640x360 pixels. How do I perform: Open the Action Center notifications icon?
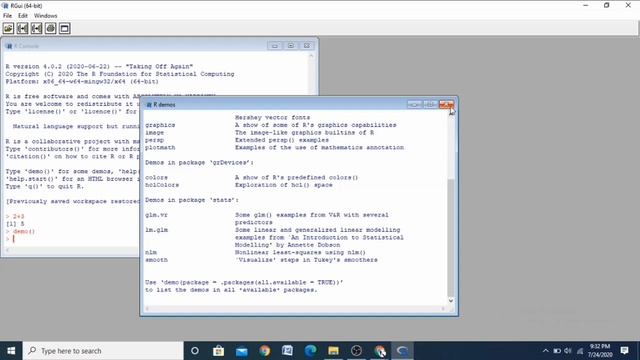pyautogui.click(x=624, y=351)
